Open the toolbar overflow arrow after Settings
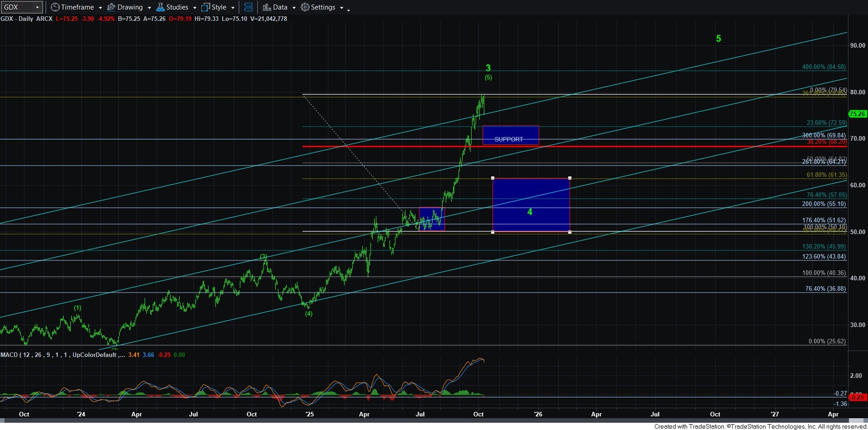868x430 pixels. pos(348,10)
